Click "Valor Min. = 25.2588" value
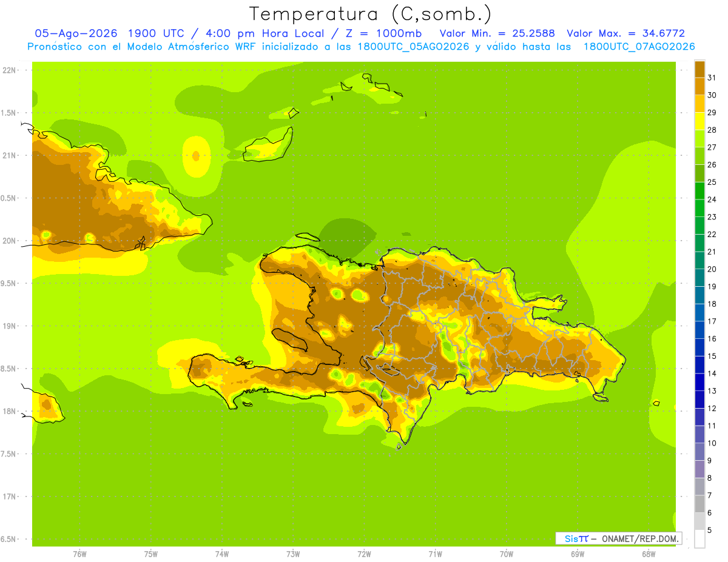 click(x=497, y=33)
